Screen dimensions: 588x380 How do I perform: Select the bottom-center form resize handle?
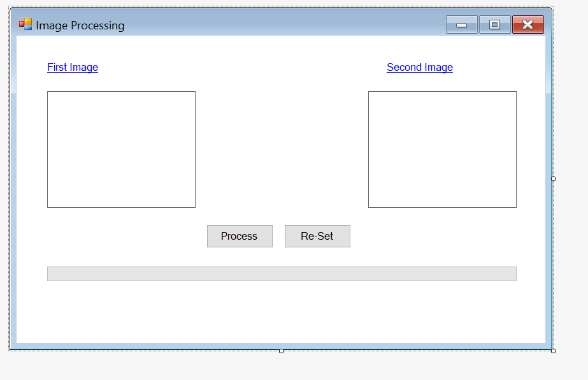click(x=282, y=350)
